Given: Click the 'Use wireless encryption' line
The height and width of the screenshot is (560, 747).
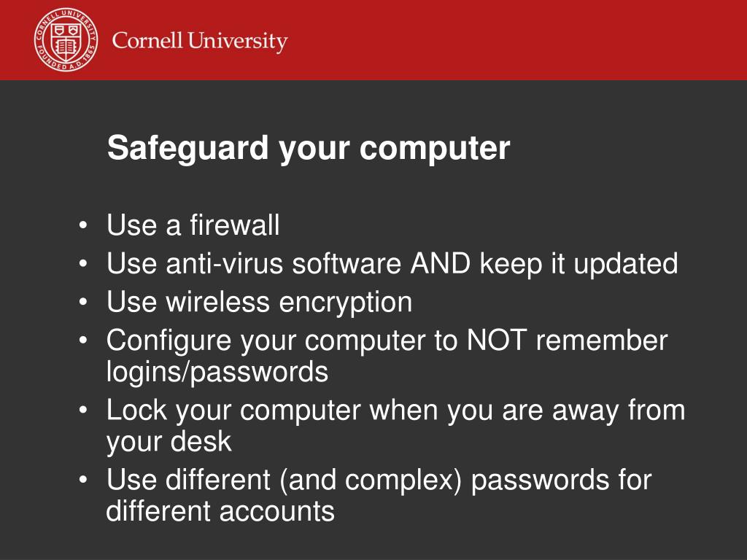Looking at the screenshot, I should 259,303.
